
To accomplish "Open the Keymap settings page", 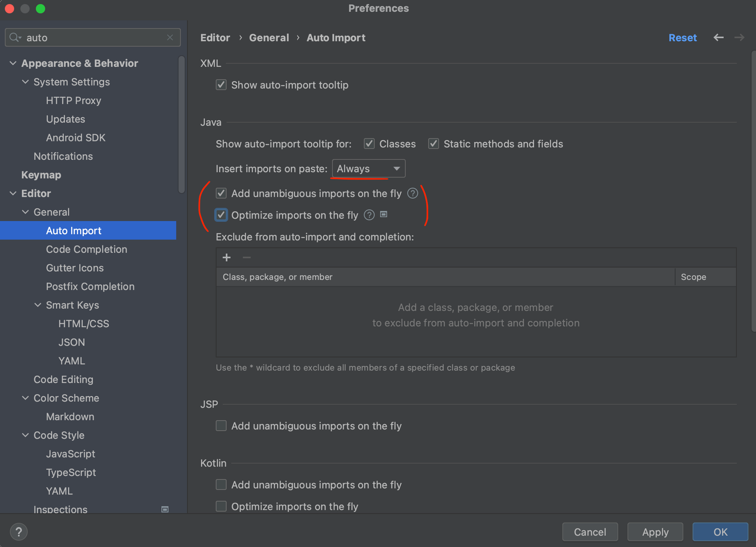I will pos(41,175).
